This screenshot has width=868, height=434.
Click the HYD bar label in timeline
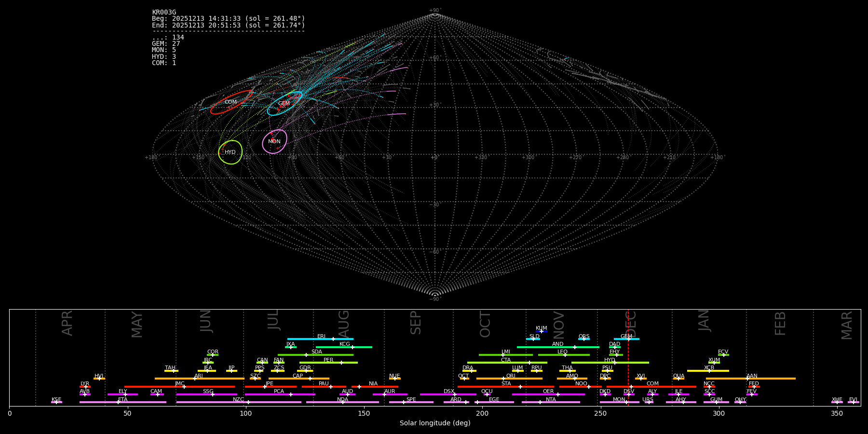click(x=610, y=360)
